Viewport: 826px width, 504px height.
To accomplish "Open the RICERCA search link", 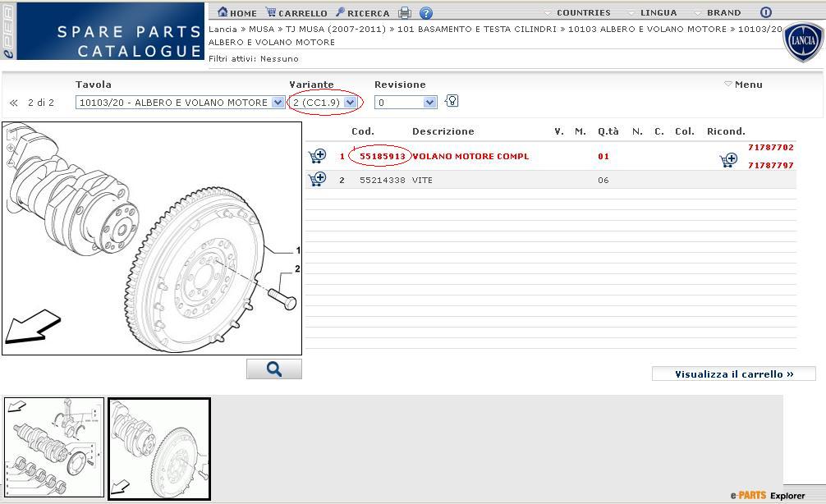I will tap(362, 12).
